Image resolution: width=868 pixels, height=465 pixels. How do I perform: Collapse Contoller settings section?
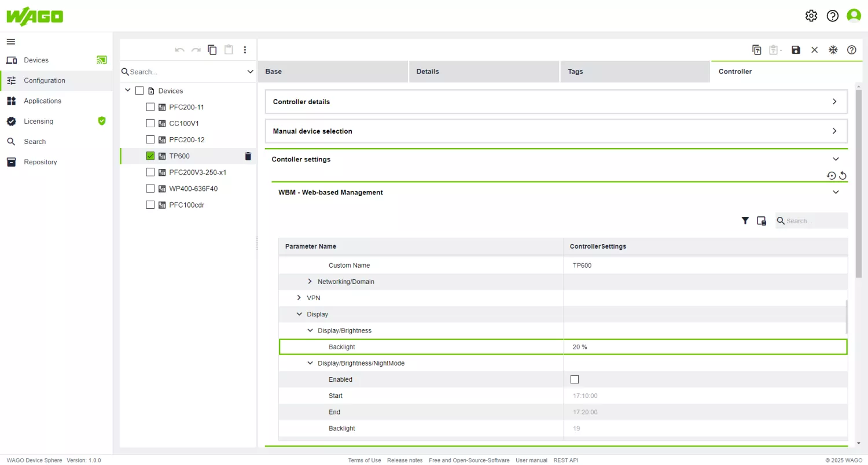pyautogui.click(x=836, y=159)
